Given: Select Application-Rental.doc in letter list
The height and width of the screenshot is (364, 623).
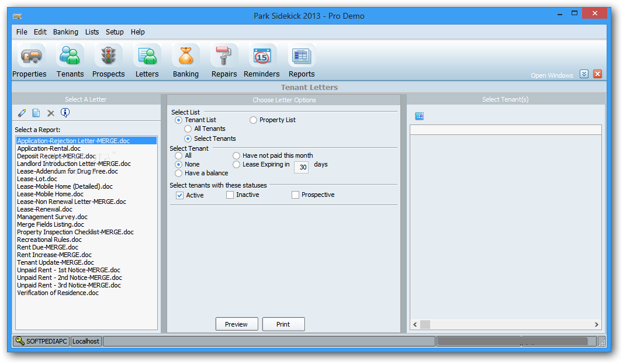Looking at the screenshot, I should click(x=49, y=148).
